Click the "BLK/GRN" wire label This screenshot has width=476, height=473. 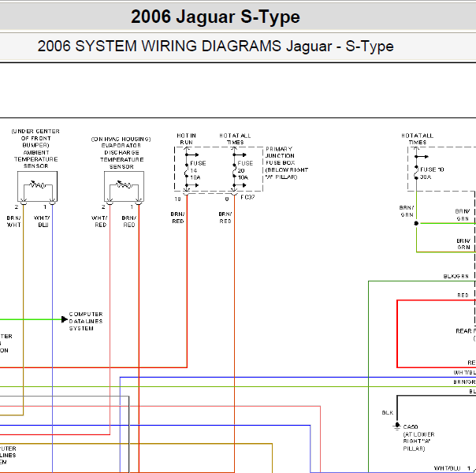456,276
